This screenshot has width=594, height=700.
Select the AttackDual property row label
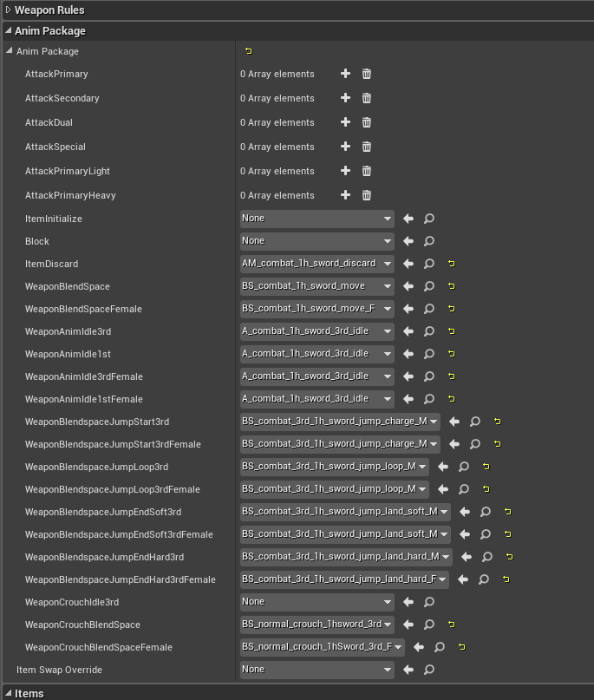coord(49,122)
